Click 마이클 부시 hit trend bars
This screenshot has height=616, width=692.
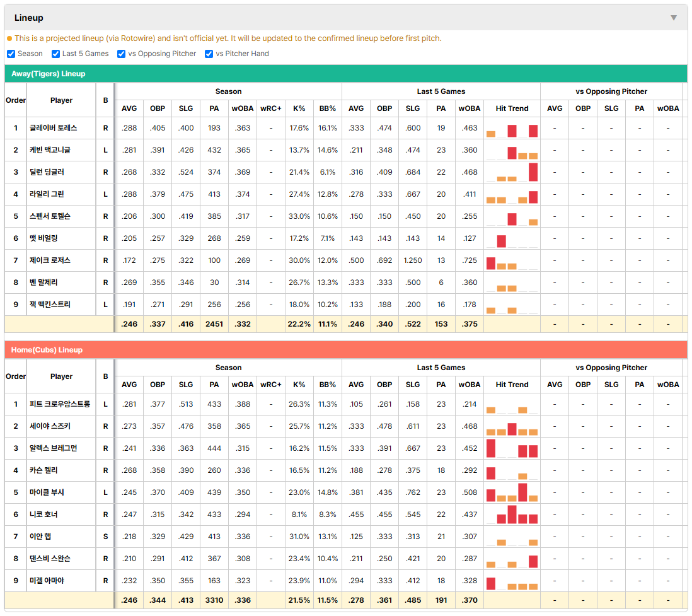[x=512, y=492]
